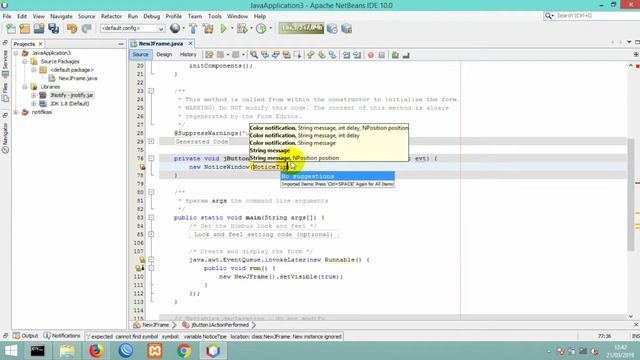This screenshot has width=640, height=360.
Task: Click the memory usage indicator bar
Action: (301, 28)
